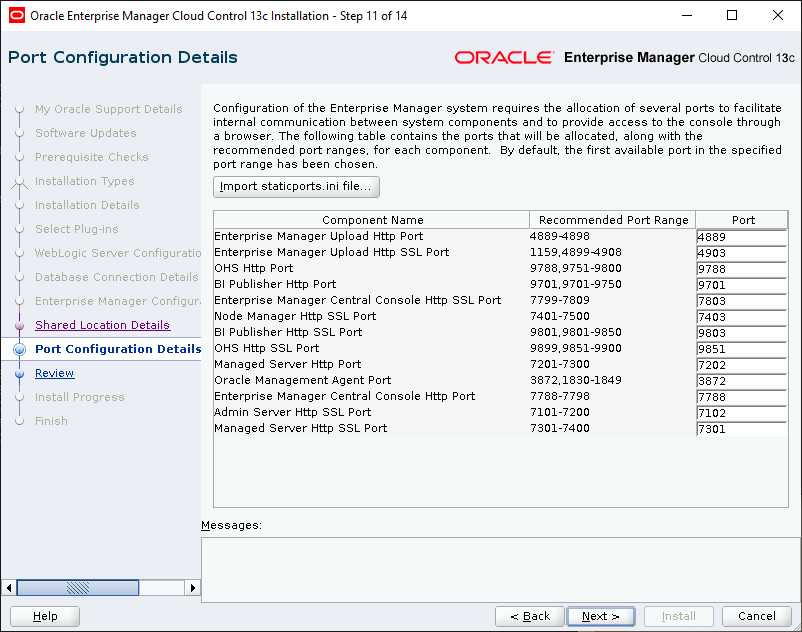This screenshot has width=802, height=632.
Task: Edit the BI Publisher Http Port field 9701
Action: point(741,285)
